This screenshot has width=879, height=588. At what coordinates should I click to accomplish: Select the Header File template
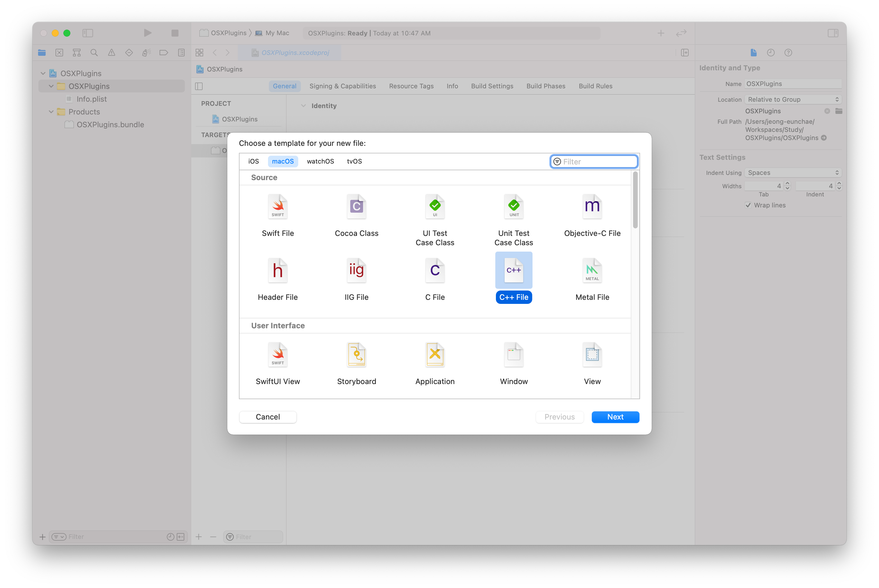(x=278, y=270)
